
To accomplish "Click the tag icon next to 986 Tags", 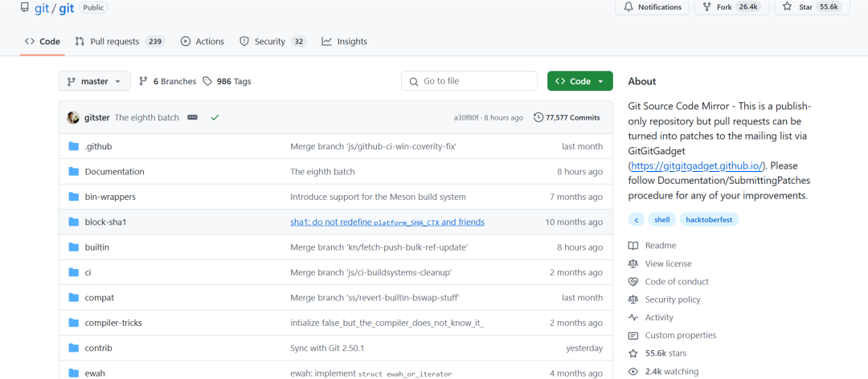I will coord(207,81).
